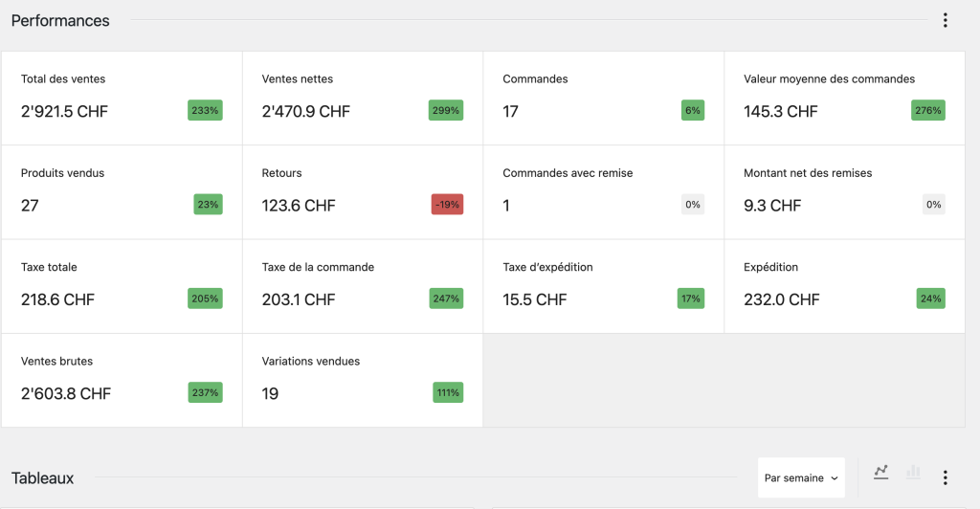Click the Variations vendues tile
Viewport: 980px width, 509px height.
(363, 379)
